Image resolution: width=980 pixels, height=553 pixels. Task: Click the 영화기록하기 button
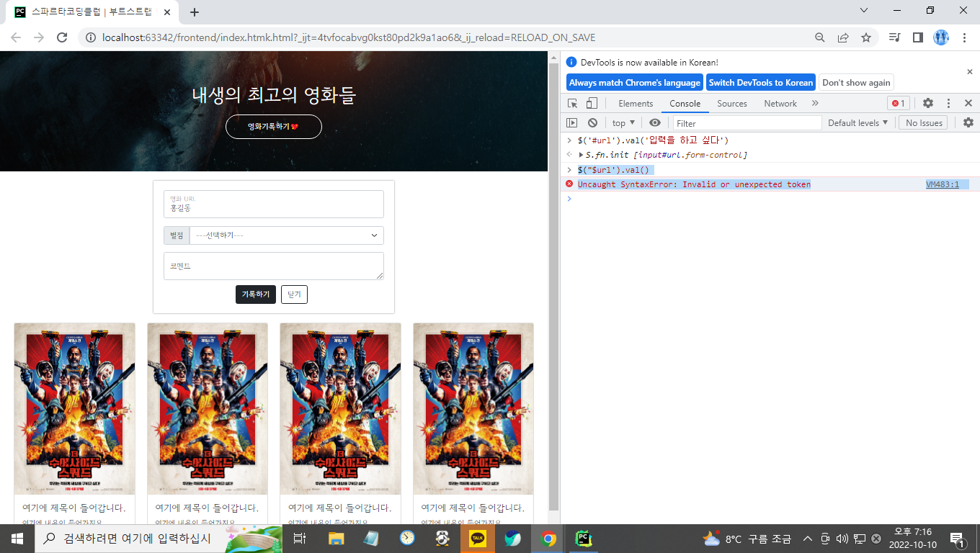[x=274, y=127]
